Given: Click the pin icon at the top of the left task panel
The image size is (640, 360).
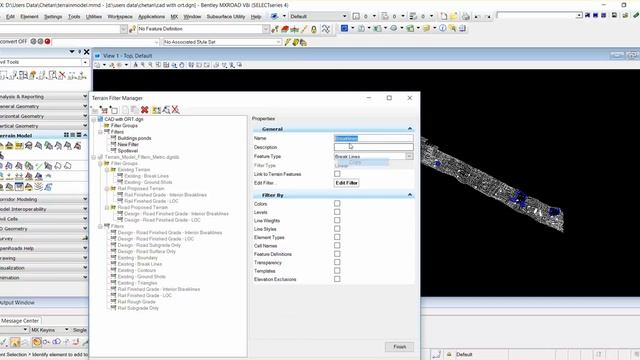Looking at the screenshot, I should [x=79, y=52].
